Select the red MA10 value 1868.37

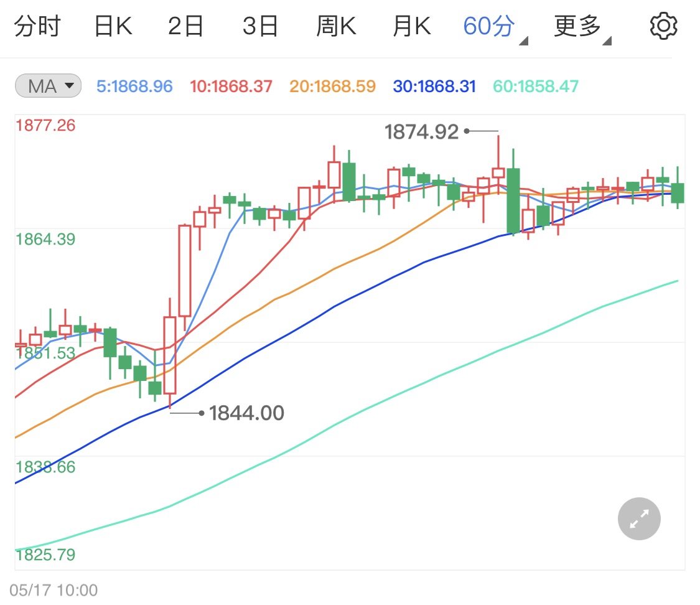[231, 86]
